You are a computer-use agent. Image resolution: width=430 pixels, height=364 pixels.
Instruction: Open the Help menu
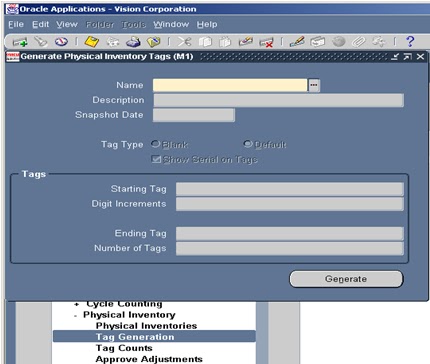pos(207,24)
